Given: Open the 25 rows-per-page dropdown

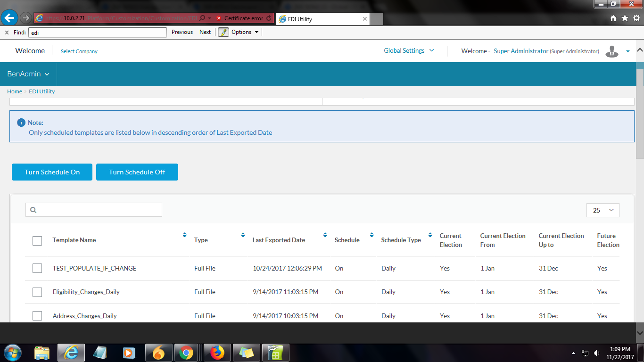Looking at the screenshot, I should coord(603,210).
